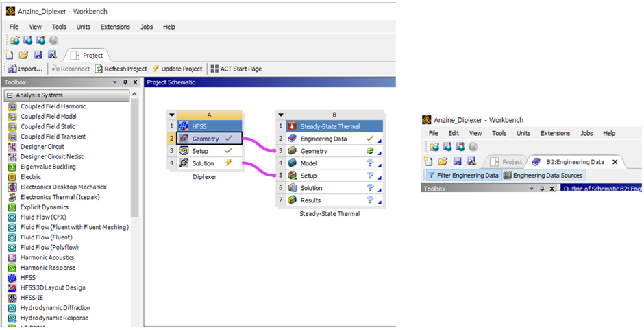Open system A dropdown arrow
The width and height of the screenshot is (644, 330).
[x=172, y=115]
